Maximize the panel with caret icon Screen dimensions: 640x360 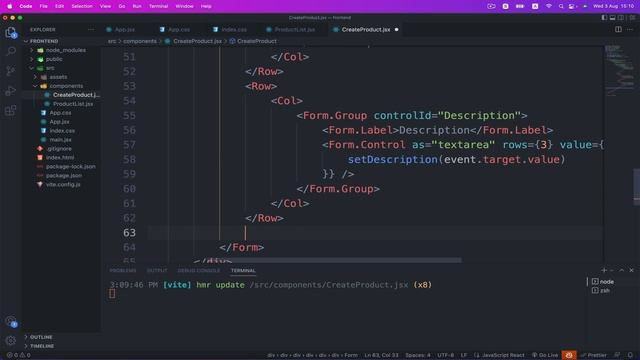tap(622, 270)
